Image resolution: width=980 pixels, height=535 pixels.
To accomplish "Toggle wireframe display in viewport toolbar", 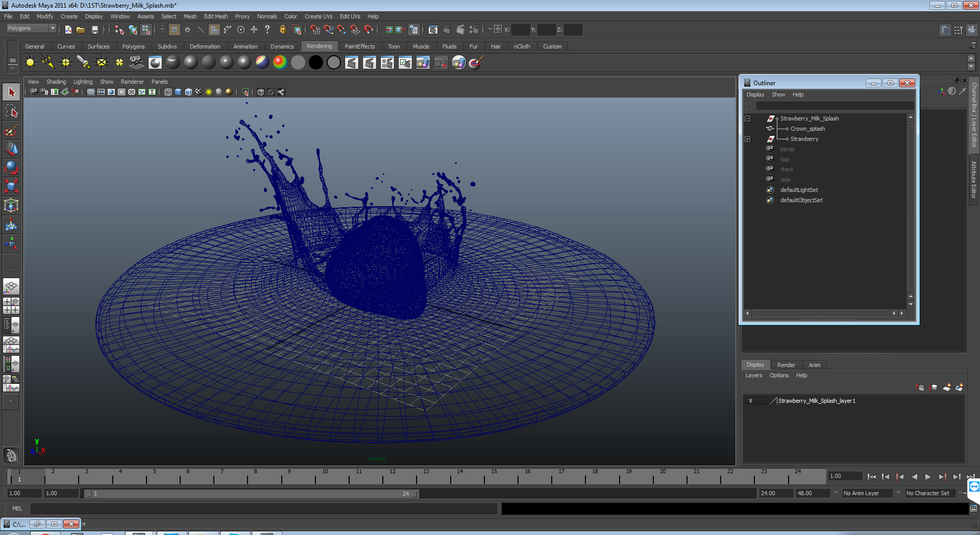I will [168, 92].
